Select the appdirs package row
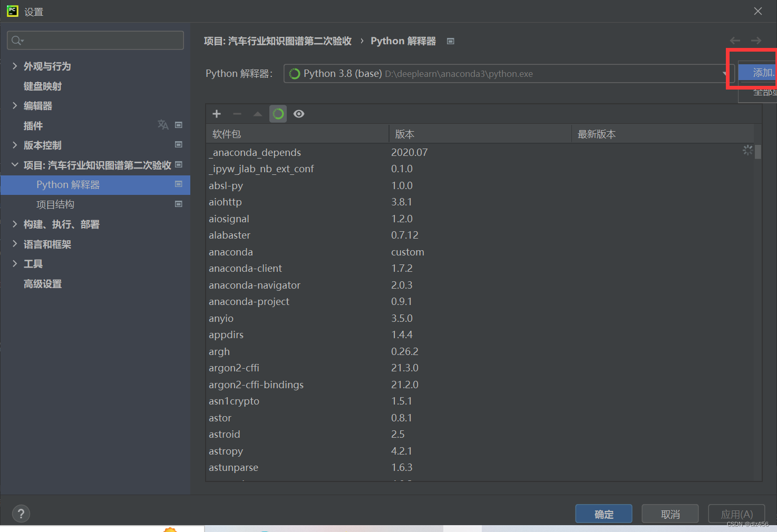Screen dimensions: 777x532 point(480,334)
